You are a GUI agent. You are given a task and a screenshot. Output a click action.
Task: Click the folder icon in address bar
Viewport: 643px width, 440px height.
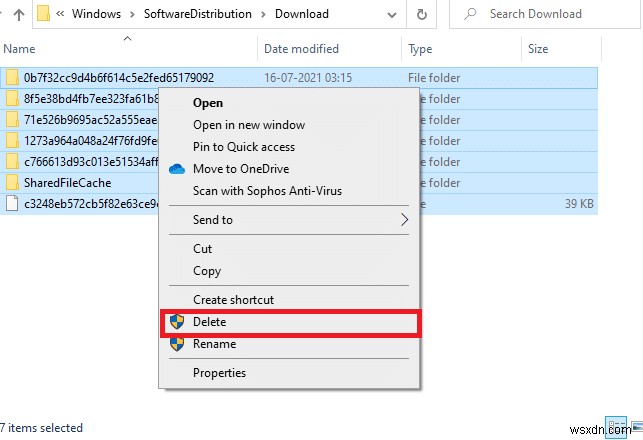[44, 15]
